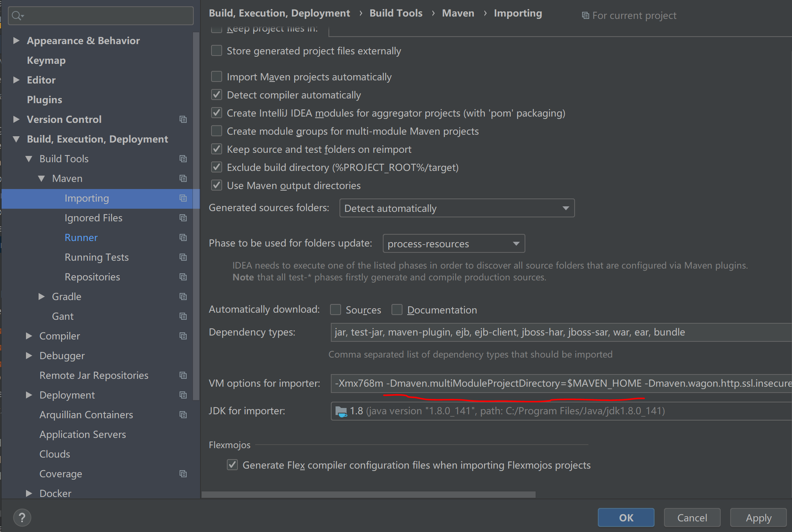Check the Sources download checkbox
792x532 pixels.
[x=336, y=310]
